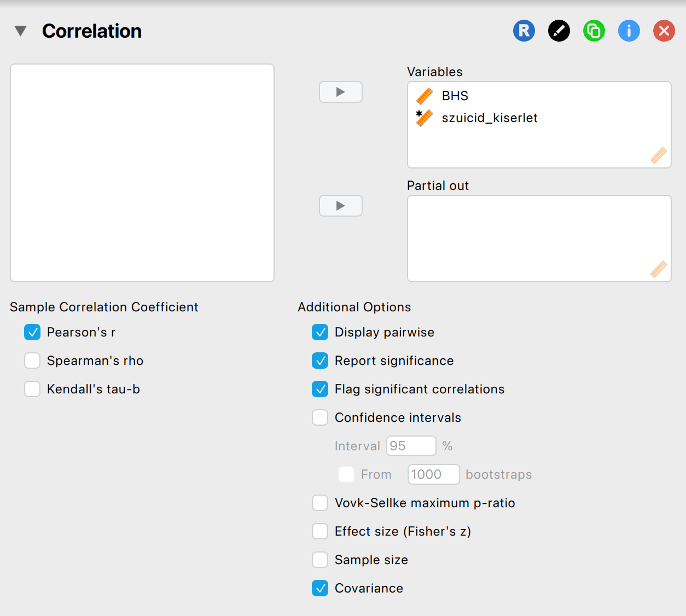Screen dimensions: 686x616
Task: Click the Interval percentage input field
Action: [411, 446]
